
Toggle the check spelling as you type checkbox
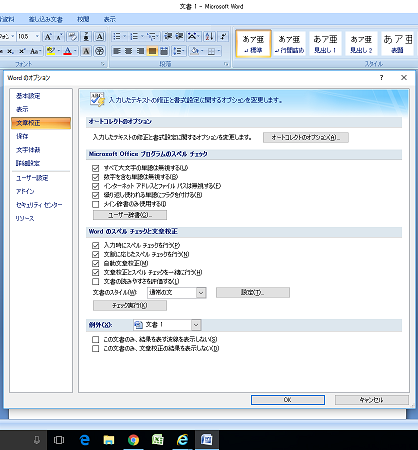[96, 245]
